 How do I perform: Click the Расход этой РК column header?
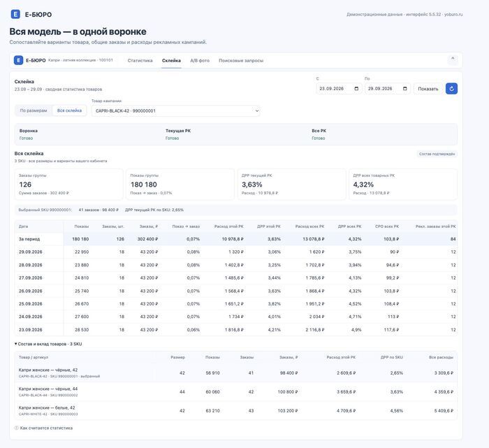coord(228,226)
